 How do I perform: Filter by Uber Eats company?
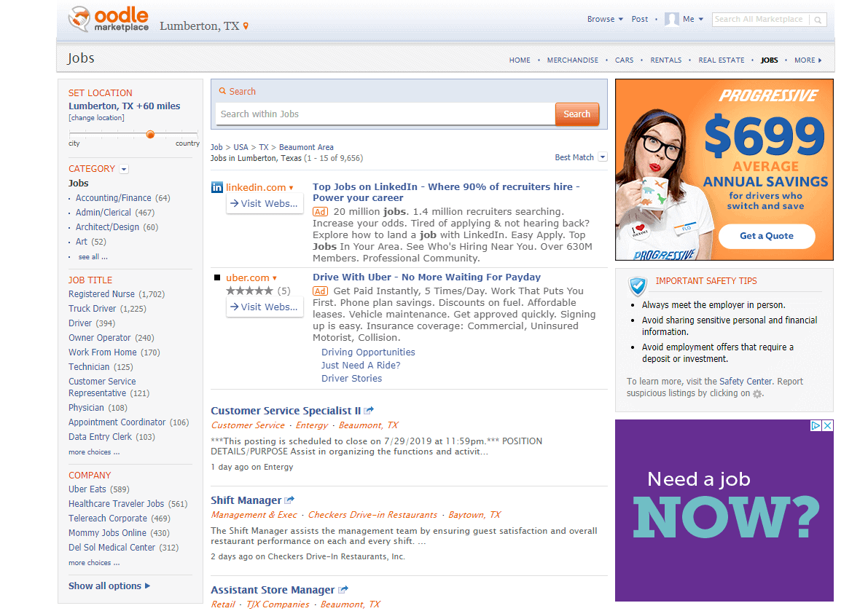tap(87, 489)
